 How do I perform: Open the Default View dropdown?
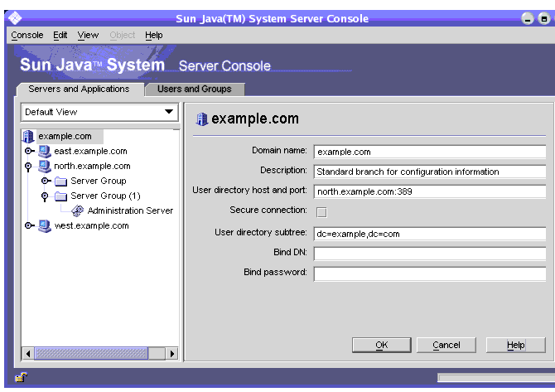(x=99, y=112)
